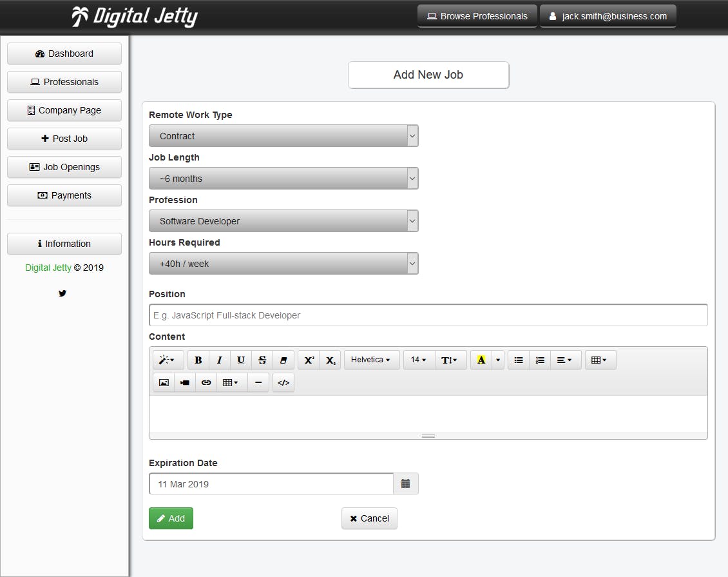
Task: Click the insert link icon
Action: 206,383
